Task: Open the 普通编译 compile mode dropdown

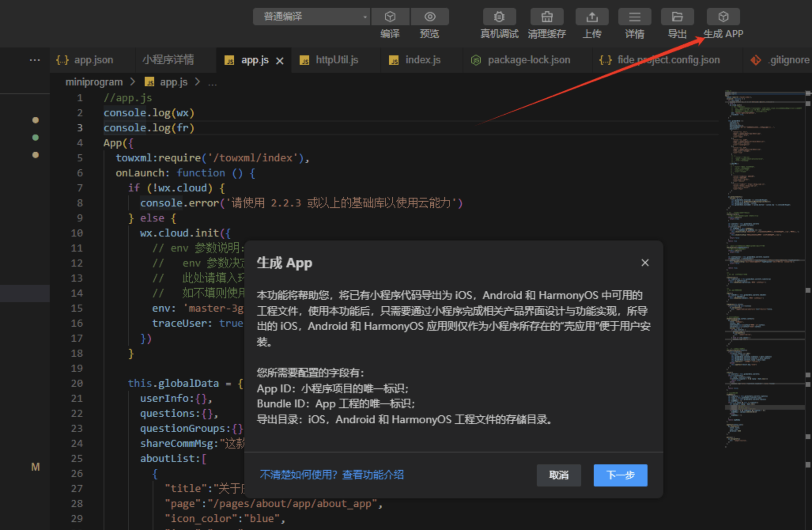Action: pyautogui.click(x=311, y=17)
